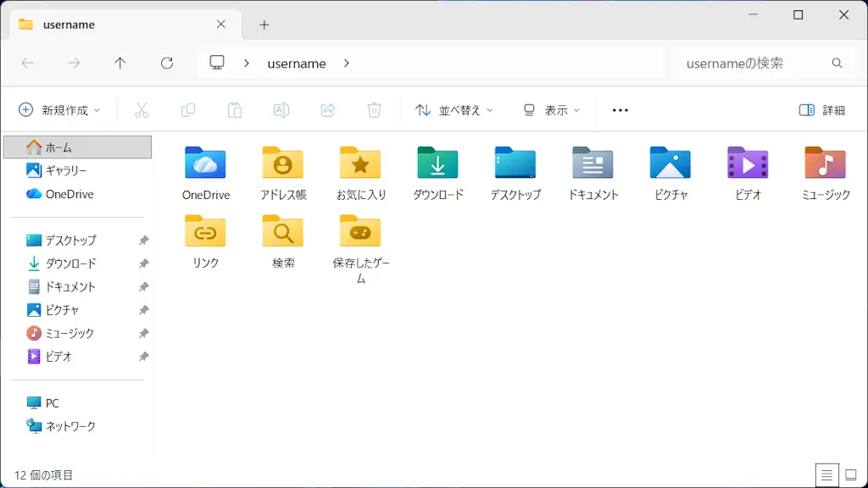
Task: Switch to large icons view in status bar
Action: [x=851, y=475]
